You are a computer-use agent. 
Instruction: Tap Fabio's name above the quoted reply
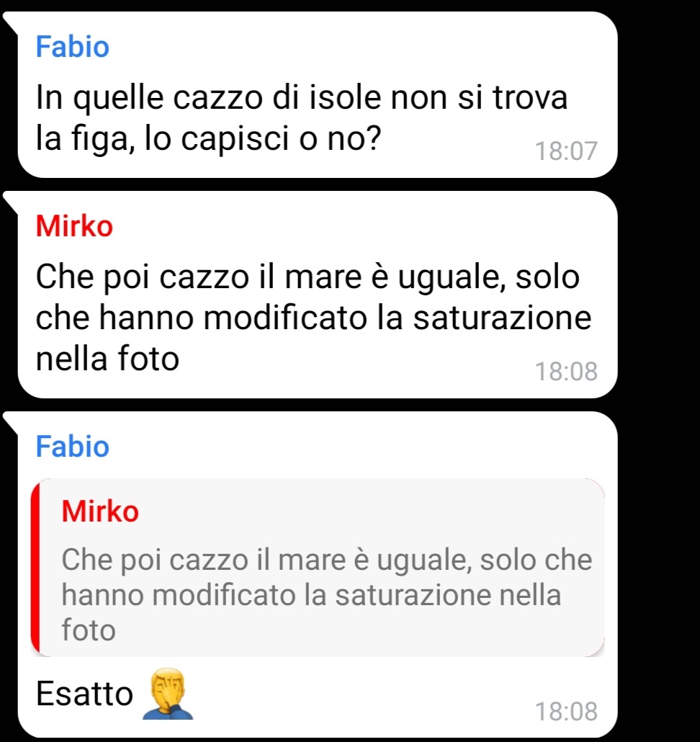[72, 446]
